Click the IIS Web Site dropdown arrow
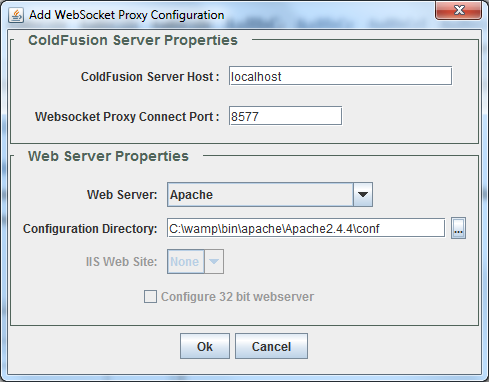This screenshot has width=489, height=382. tap(214, 262)
